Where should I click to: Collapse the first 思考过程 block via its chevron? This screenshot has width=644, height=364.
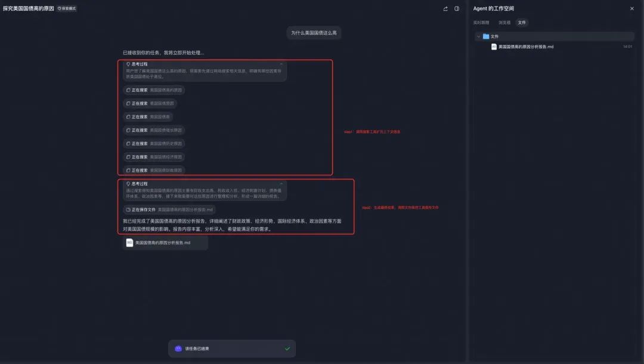click(281, 64)
